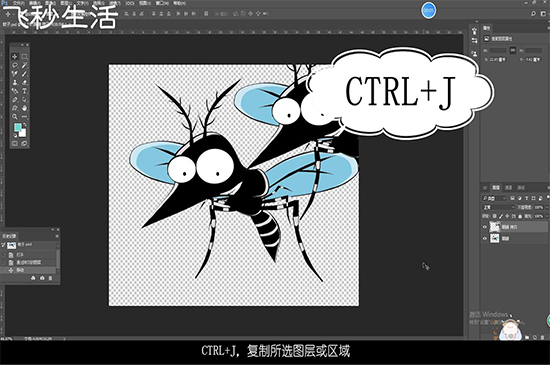The image size is (550, 365).
Task: Select the Hand tool
Action: (25, 108)
